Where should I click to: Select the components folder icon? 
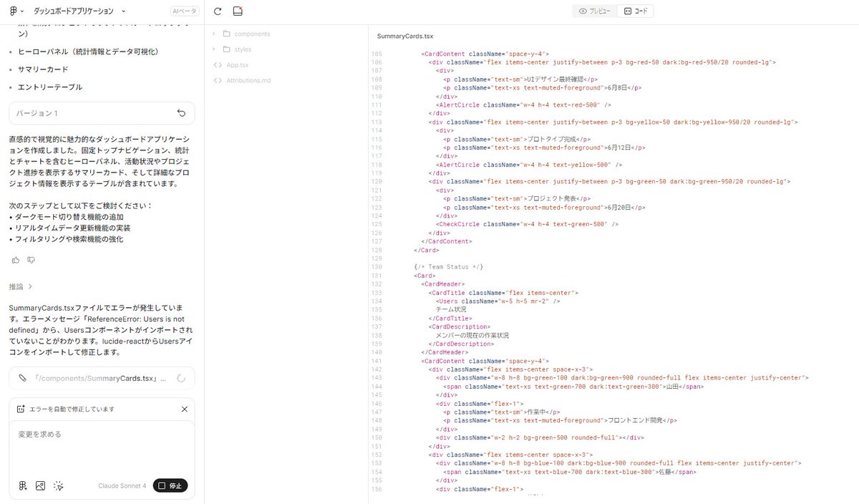click(x=227, y=34)
